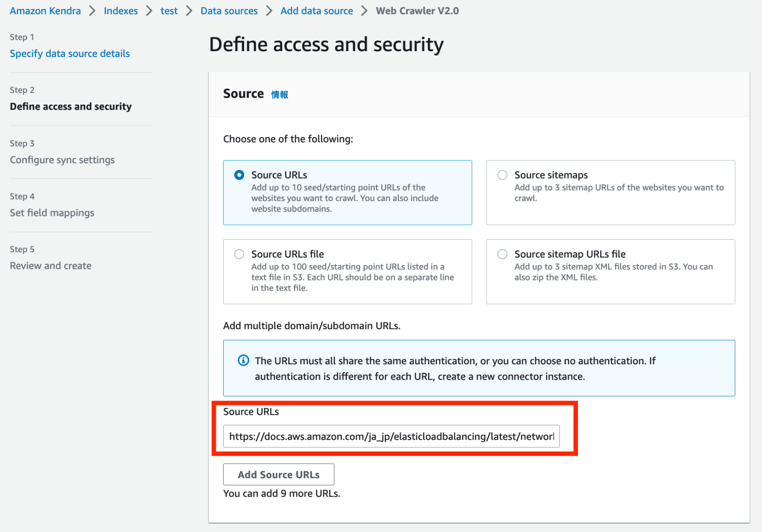Go to Data sources breadcrumb
762x532 pixels.
229,10
